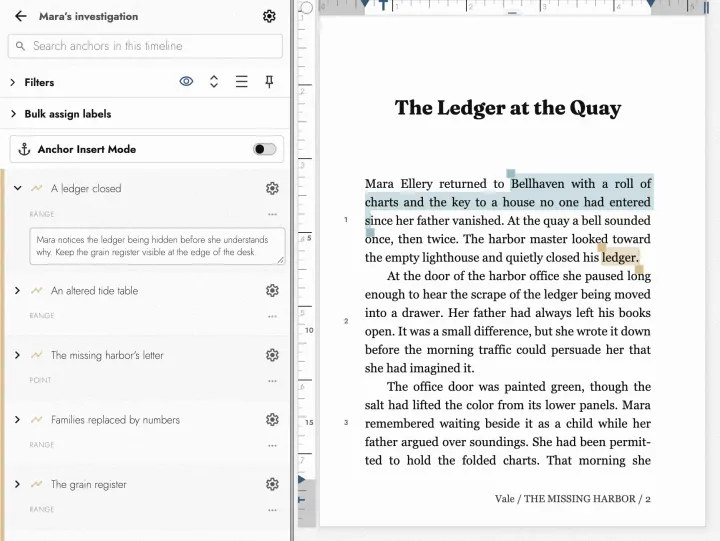Click the pin icon in Filters row

tap(269, 82)
